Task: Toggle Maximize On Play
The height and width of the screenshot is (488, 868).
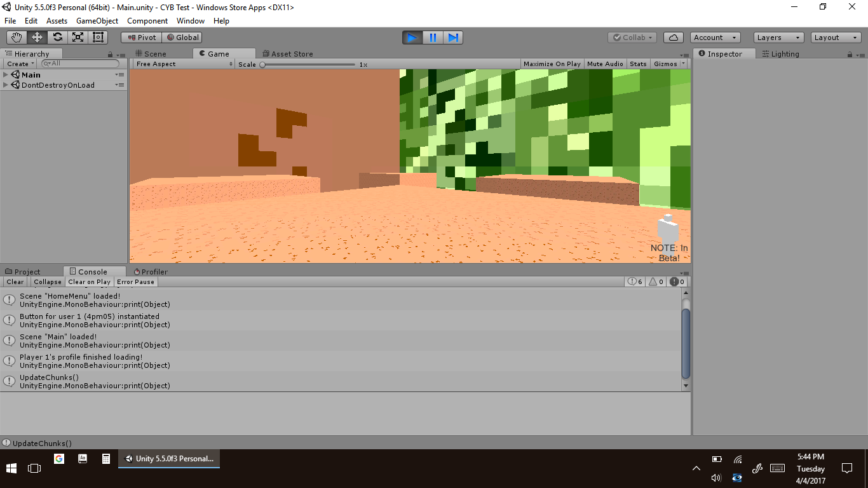Action: point(552,64)
